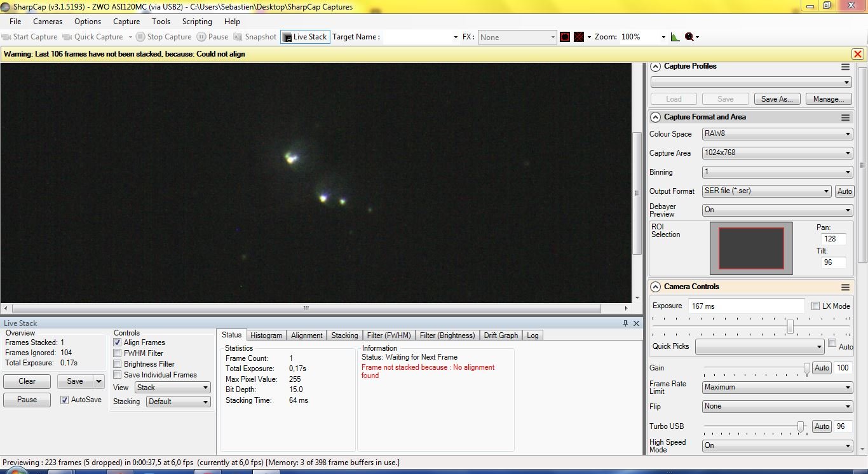
Task: Switch to the Drift Graph tab
Action: pos(501,335)
